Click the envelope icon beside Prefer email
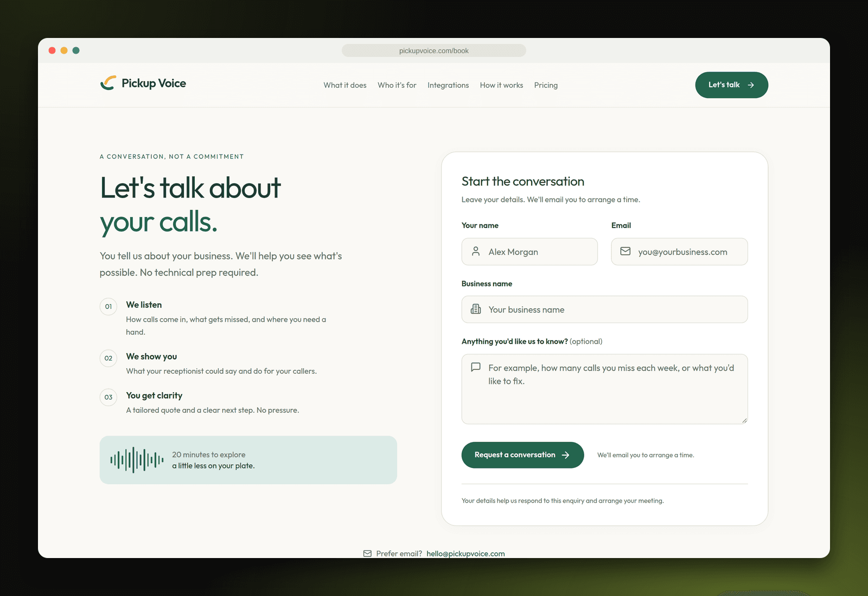The image size is (868, 596). tap(367, 554)
